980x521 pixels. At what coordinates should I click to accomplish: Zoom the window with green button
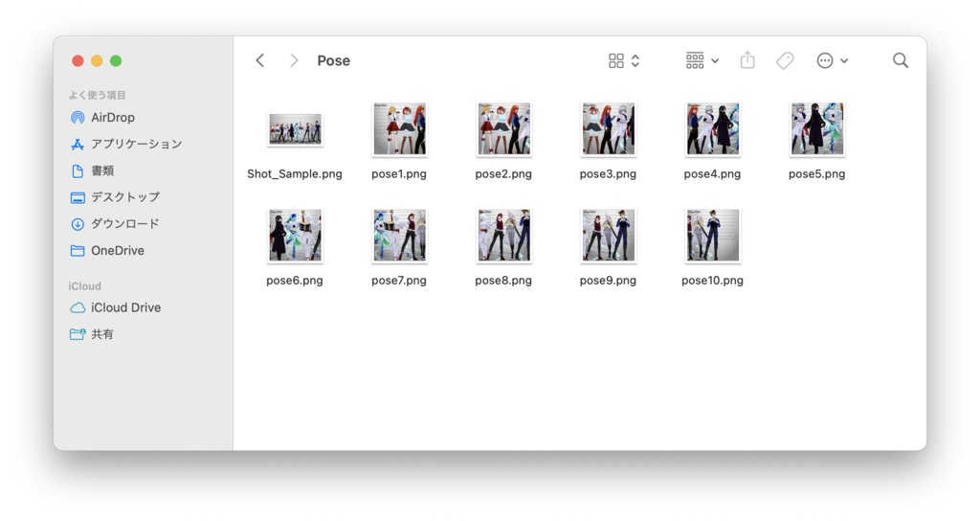[116, 60]
